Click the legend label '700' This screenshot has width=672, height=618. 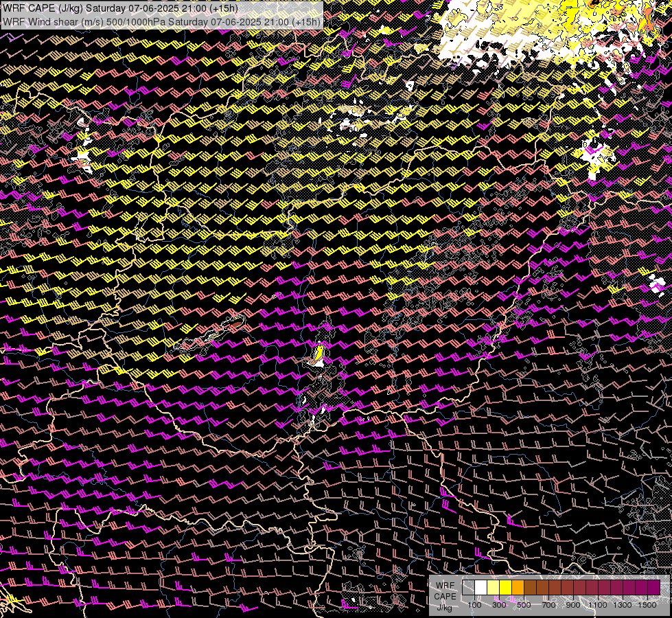pyautogui.click(x=548, y=605)
